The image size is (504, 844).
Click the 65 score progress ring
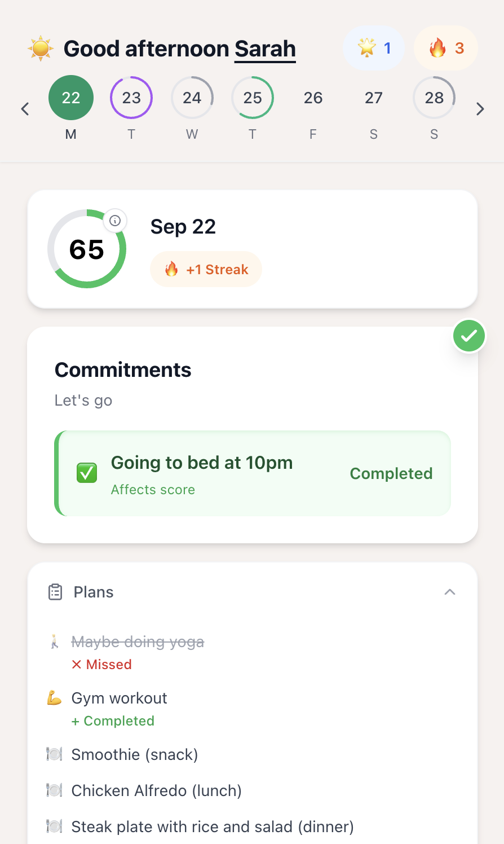tap(87, 249)
